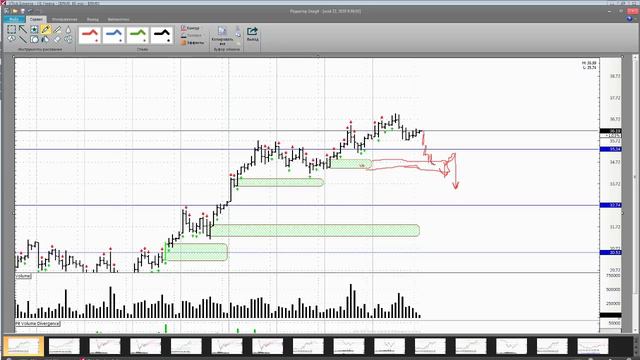Select the Fill bucket tool
Screen dimensions: 640x360
(46, 39)
